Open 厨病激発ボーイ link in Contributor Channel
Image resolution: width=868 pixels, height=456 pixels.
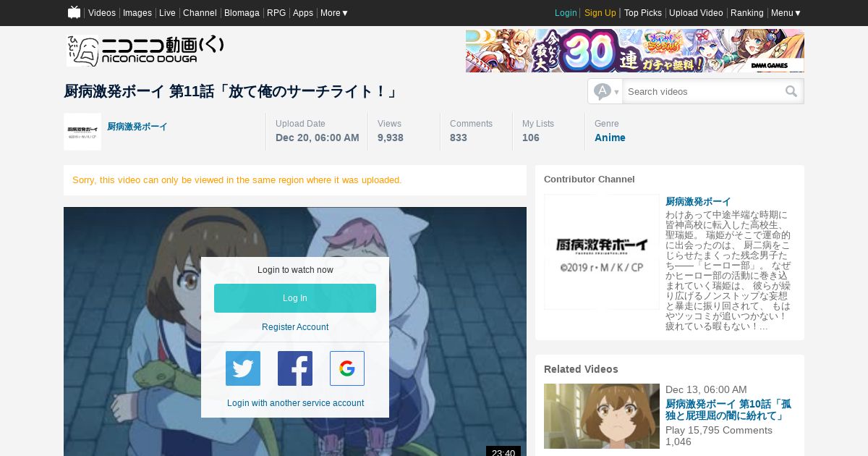698,202
